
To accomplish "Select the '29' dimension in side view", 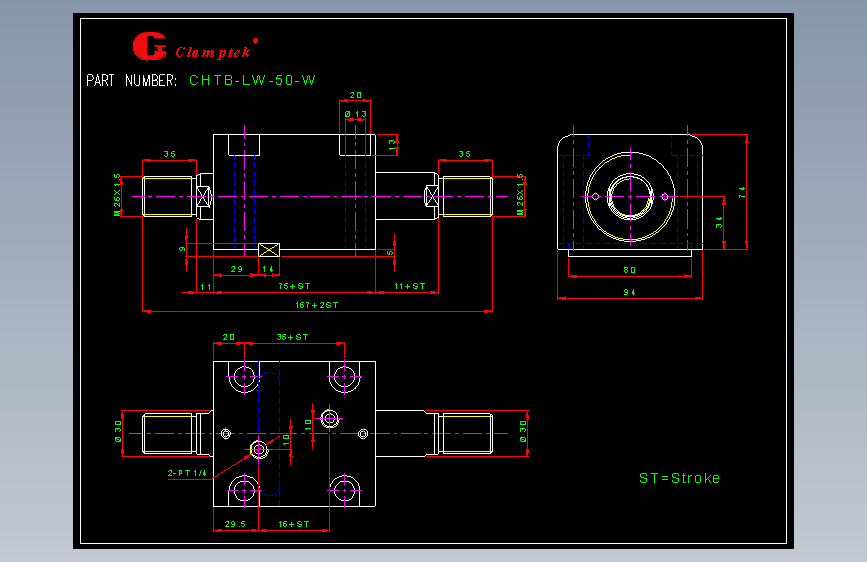I will coord(237,269).
